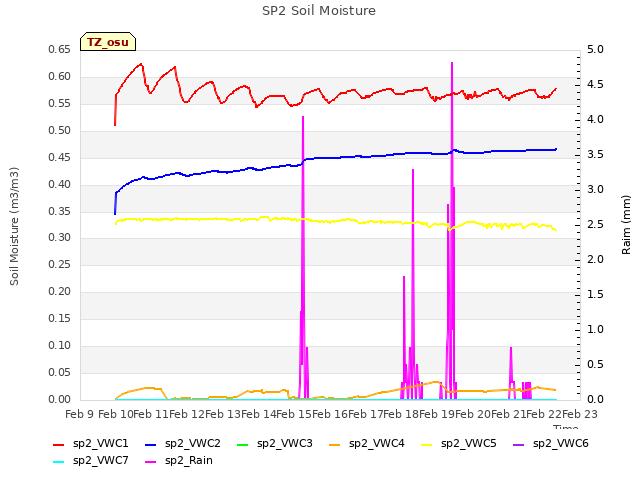Click the red sp2_VWC1 legend swatch
The height and width of the screenshot is (480, 640).
(59, 445)
